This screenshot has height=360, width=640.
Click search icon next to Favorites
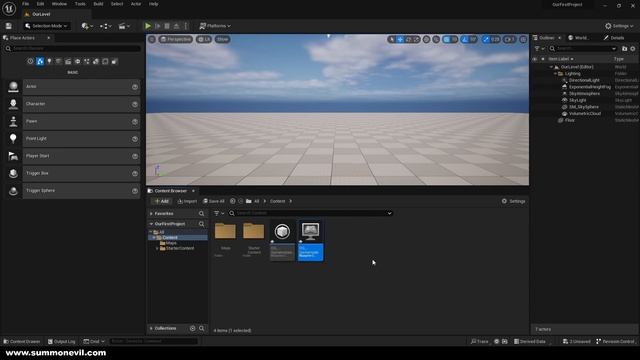pos(201,213)
